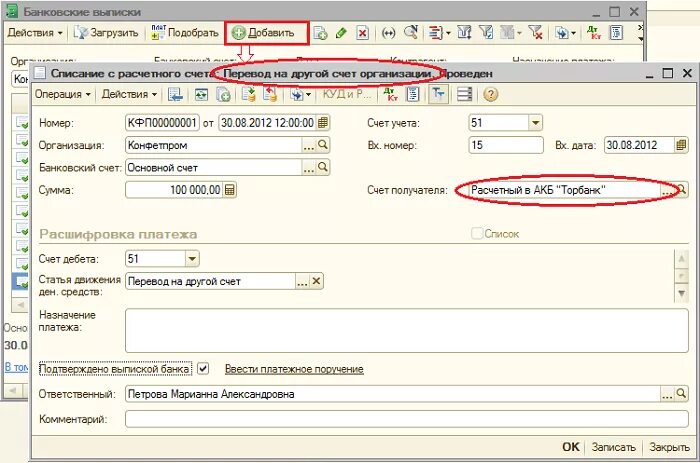Click the Закрыть button
Viewport: 700px width, 463px height.
tap(669, 447)
